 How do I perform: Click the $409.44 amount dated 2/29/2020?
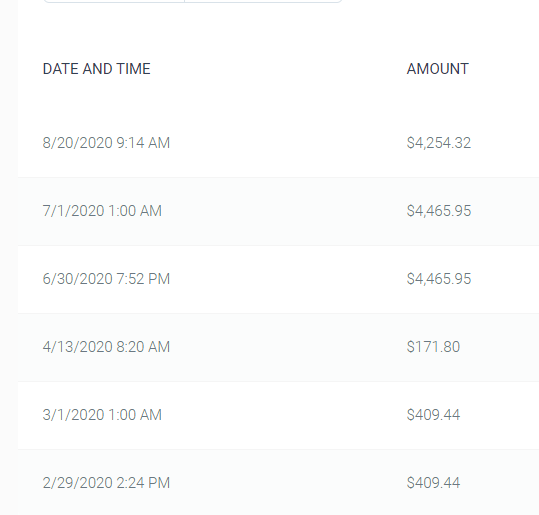433,483
